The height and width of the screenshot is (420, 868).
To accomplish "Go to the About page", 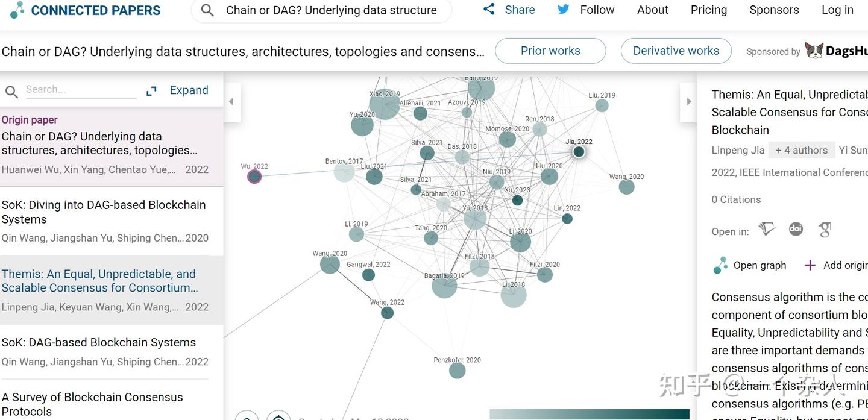I will (652, 10).
